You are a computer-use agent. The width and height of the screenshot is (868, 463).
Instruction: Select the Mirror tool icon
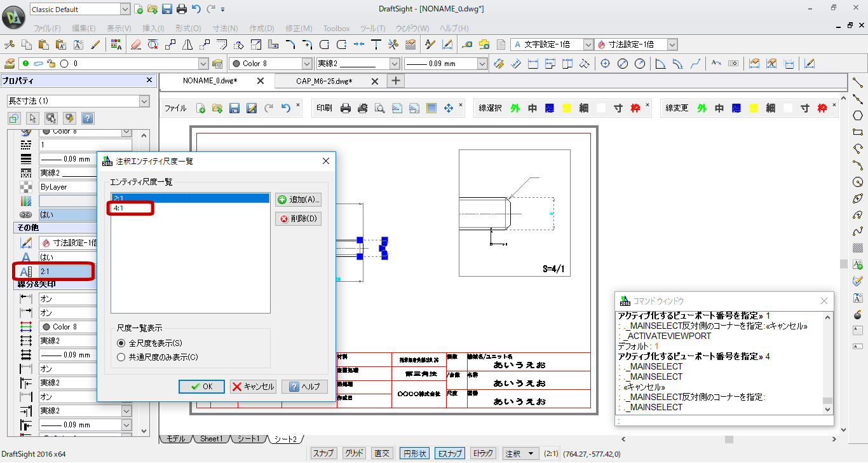(x=187, y=45)
